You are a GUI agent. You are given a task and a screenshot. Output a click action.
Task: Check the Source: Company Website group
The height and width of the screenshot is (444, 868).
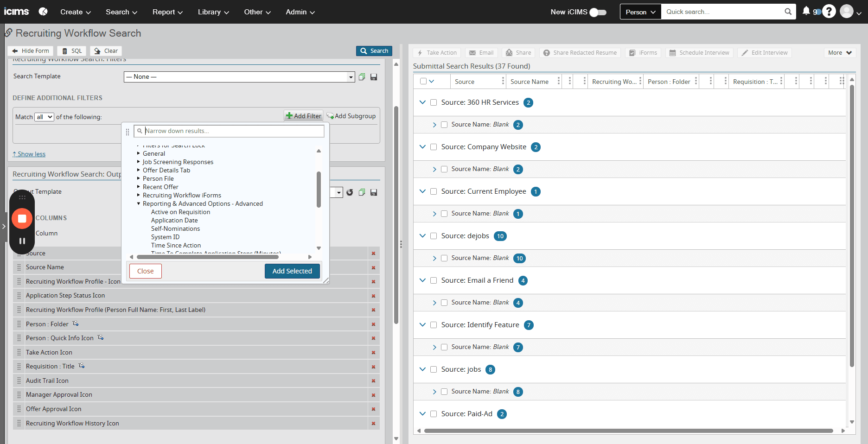click(x=434, y=147)
